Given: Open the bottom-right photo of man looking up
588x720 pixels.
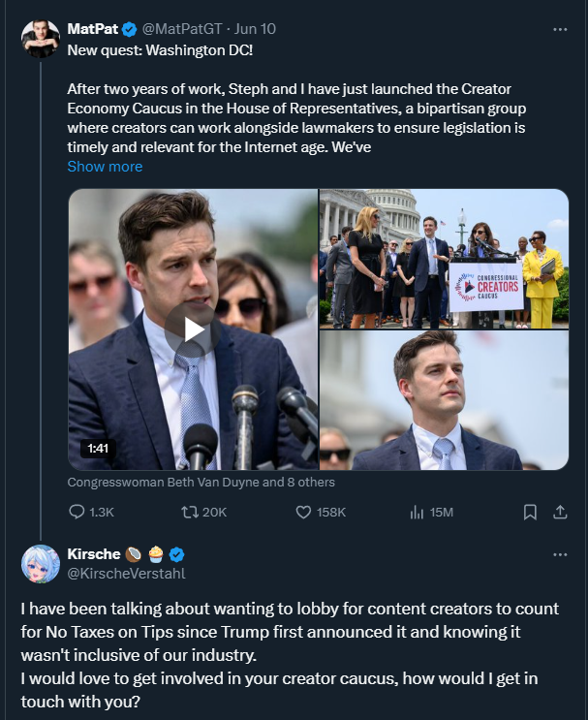Looking at the screenshot, I should click(x=445, y=400).
